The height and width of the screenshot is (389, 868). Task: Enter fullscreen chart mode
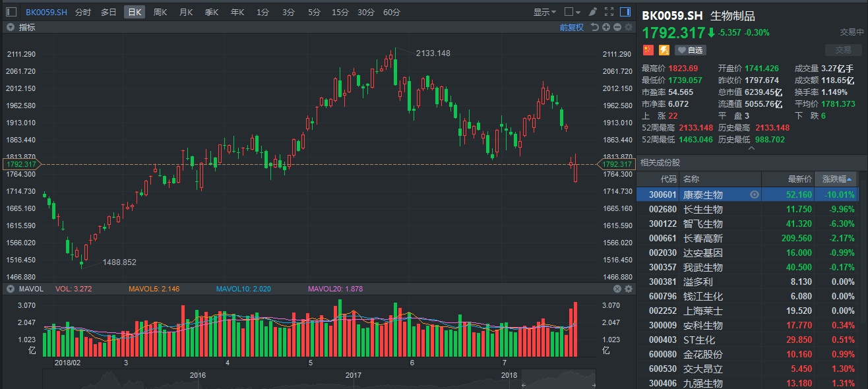pos(609,12)
